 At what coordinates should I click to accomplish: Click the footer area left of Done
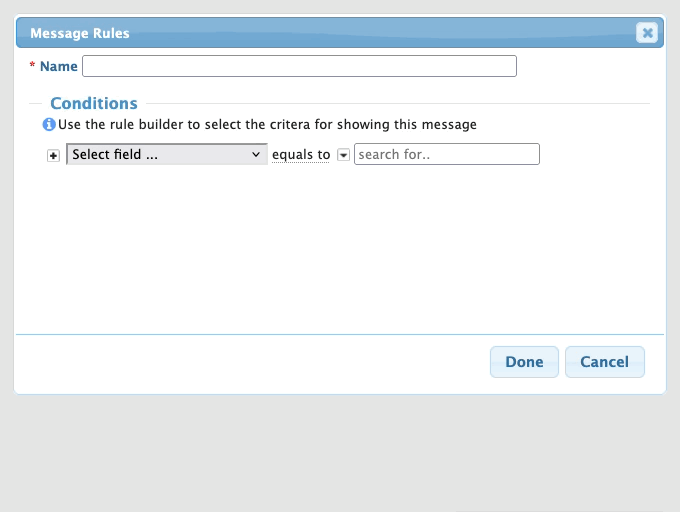point(250,362)
